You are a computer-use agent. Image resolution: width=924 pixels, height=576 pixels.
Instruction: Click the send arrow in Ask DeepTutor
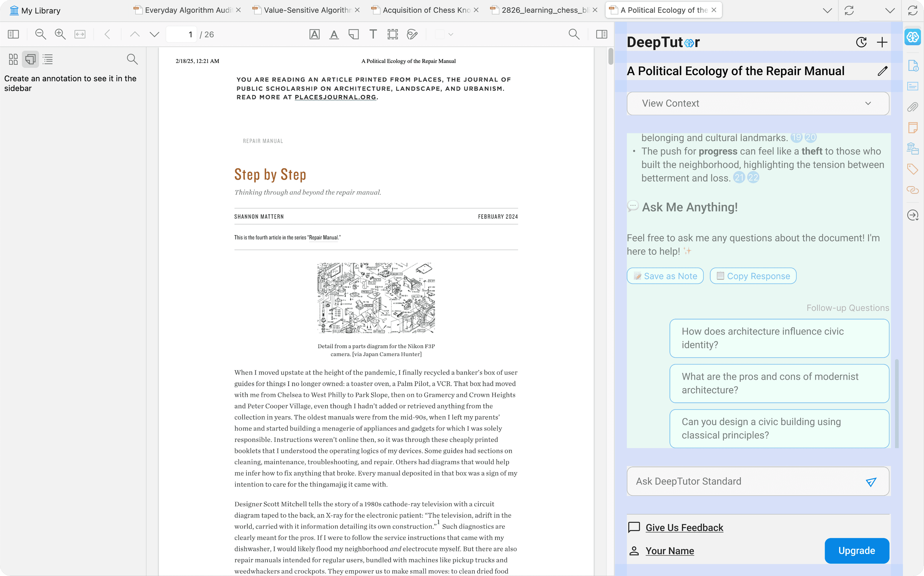tap(871, 482)
